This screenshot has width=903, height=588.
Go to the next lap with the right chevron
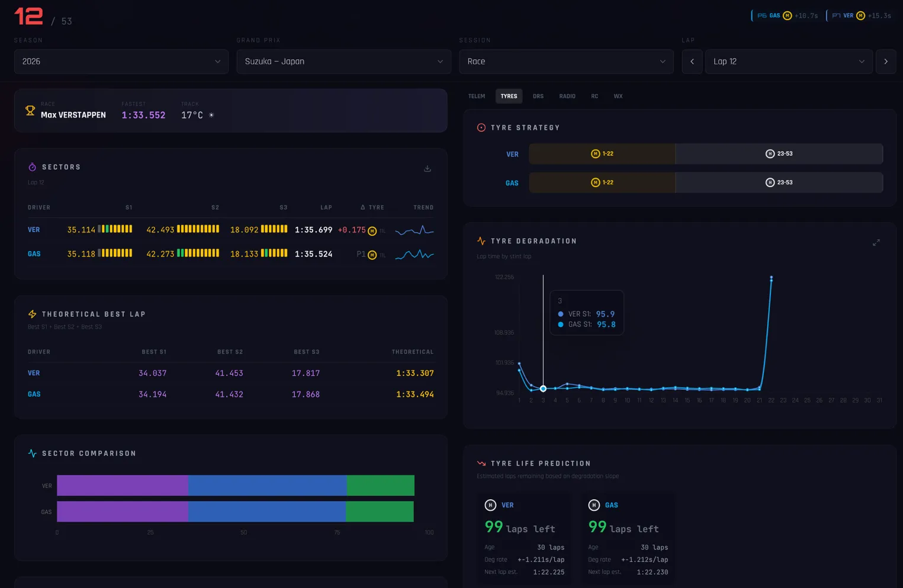click(x=886, y=62)
